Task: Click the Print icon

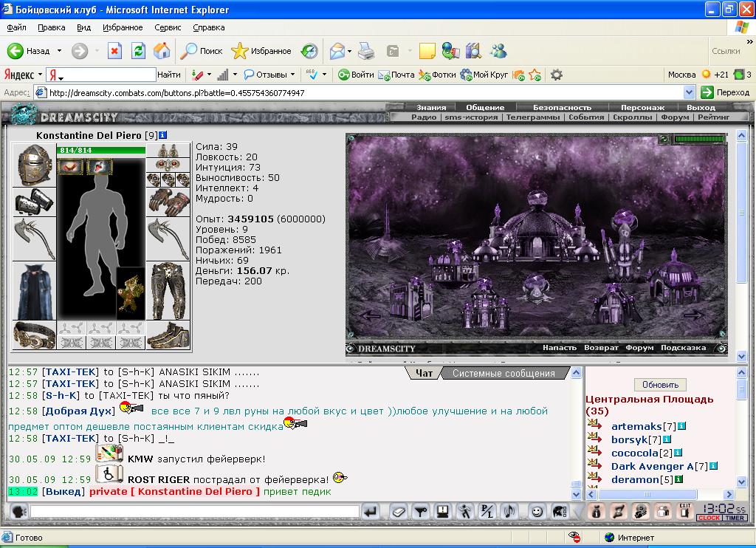Action: point(366,51)
